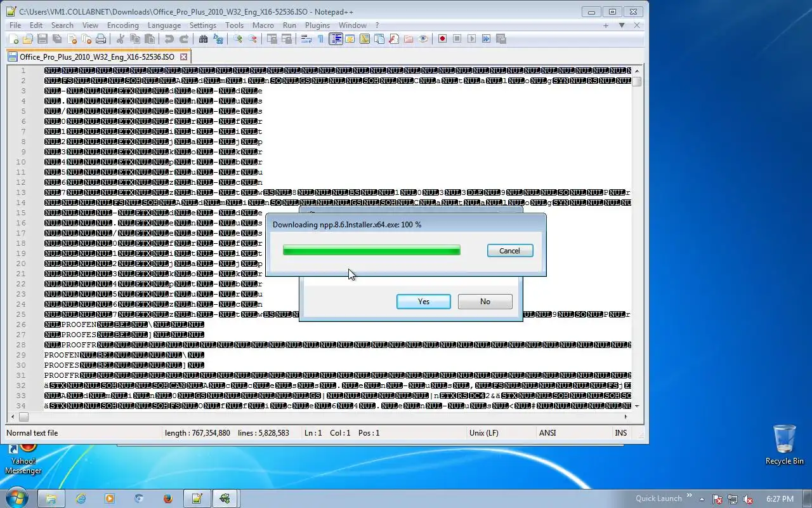Image resolution: width=812 pixels, height=508 pixels.
Task: Click the Stop Recording macro icon
Action: pyautogui.click(x=457, y=39)
